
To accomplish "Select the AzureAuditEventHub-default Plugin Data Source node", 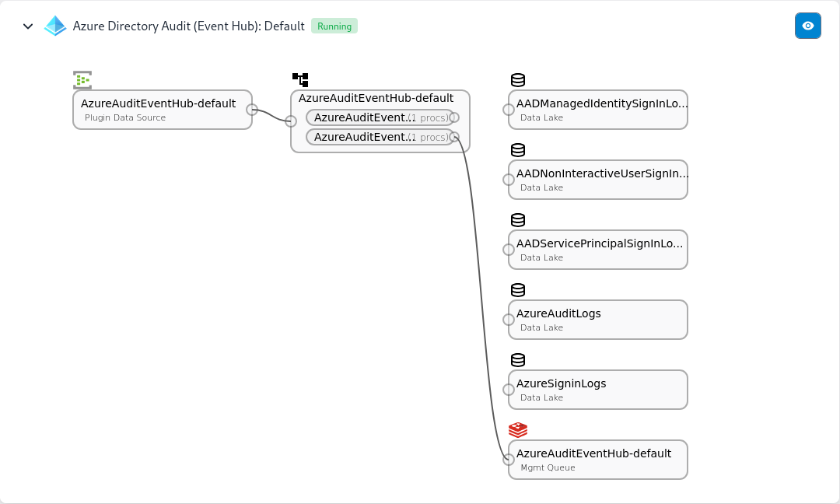I will (163, 110).
